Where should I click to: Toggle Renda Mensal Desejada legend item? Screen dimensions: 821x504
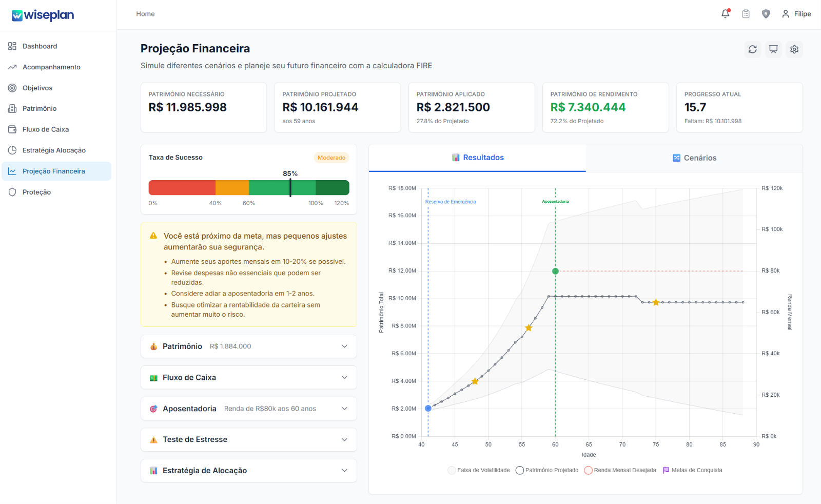(x=620, y=470)
